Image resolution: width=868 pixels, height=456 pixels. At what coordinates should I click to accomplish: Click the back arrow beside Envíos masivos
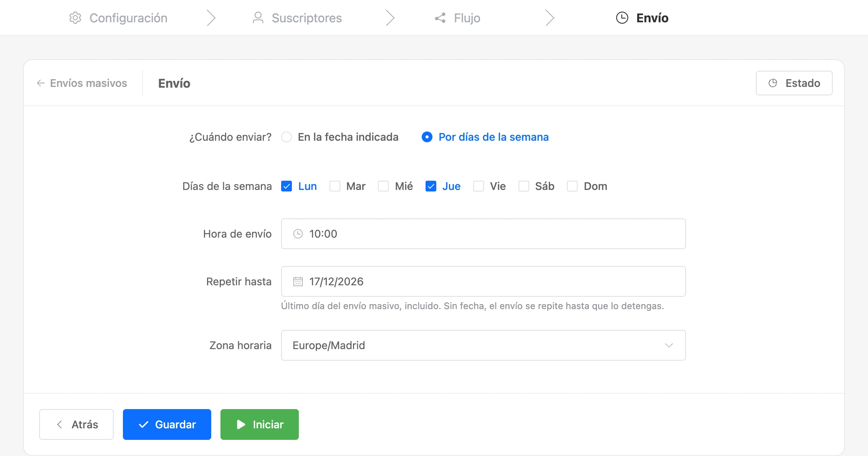tap(41, 83)
